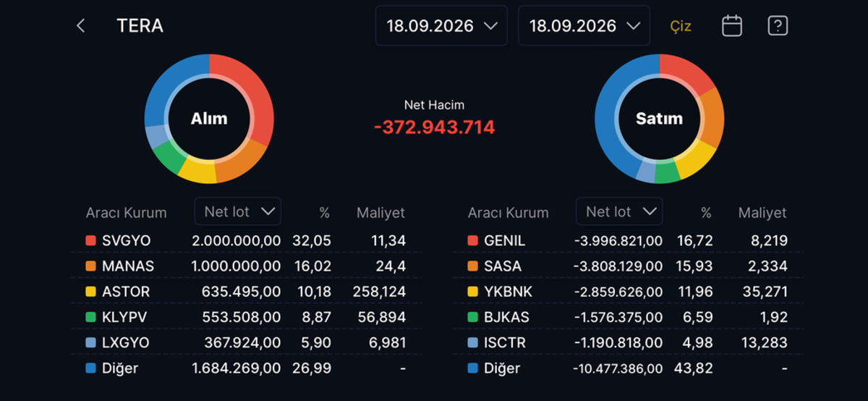Screen dimensions: 868x401
Task: Click the Satım donut chart
Action: tap(660, 119)
